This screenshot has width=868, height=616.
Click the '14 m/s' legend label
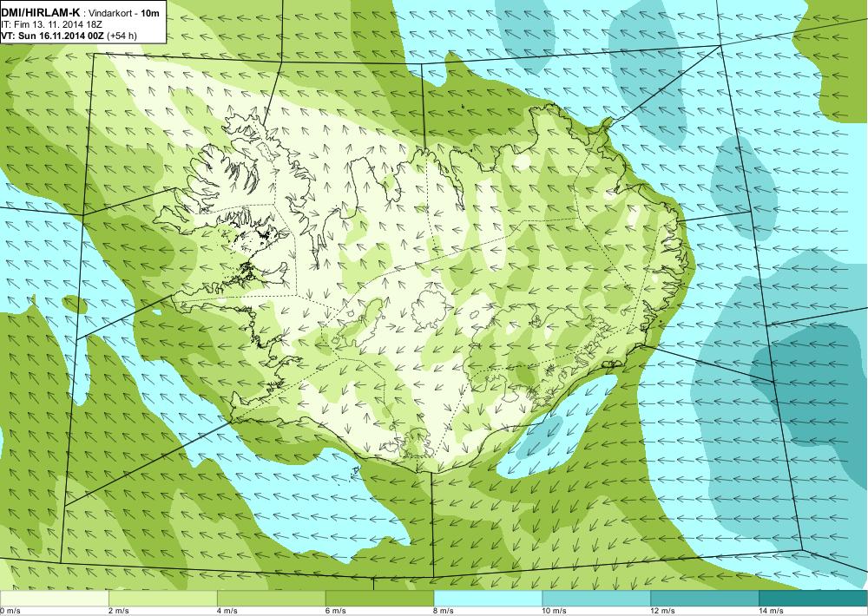pos(772,611)
